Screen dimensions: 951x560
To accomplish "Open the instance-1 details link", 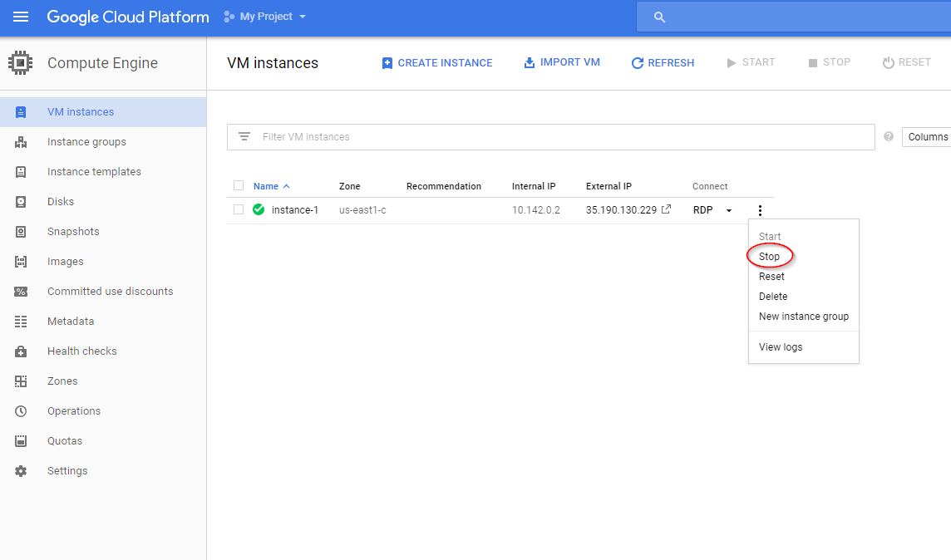I will tap(295, 209).
